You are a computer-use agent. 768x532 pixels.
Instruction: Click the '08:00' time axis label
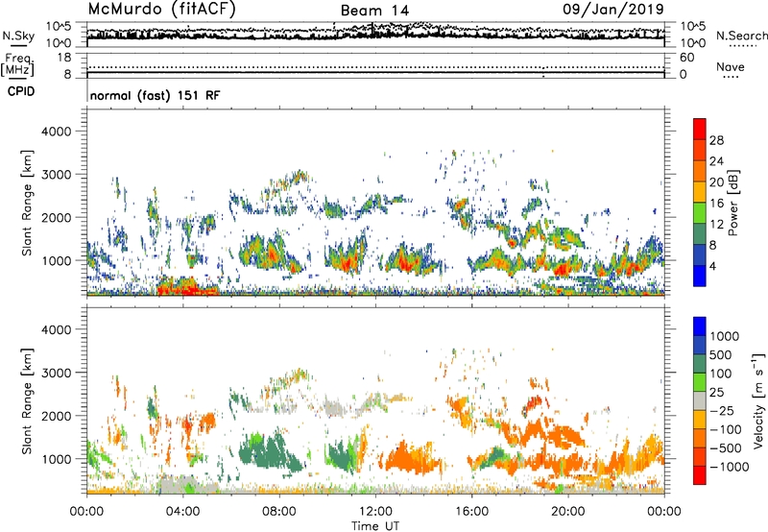coord(279,512)
